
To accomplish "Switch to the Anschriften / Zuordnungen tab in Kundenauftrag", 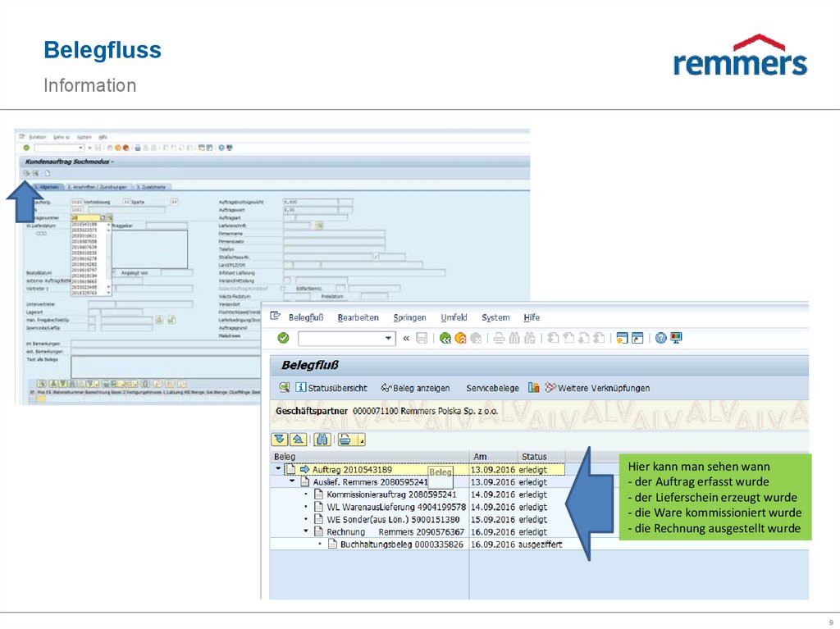I will pyautogui.click(x=97, y=187).
